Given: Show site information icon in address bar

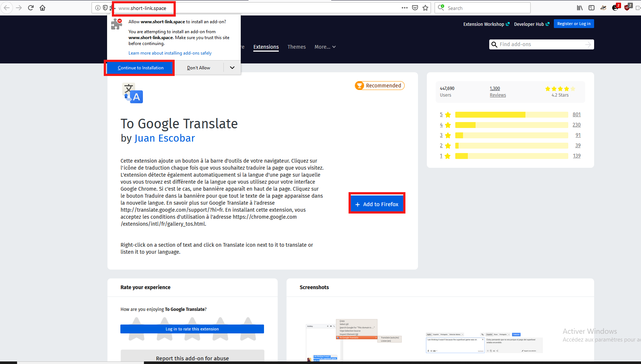Looking at the screenshot, I should point(98,8).
